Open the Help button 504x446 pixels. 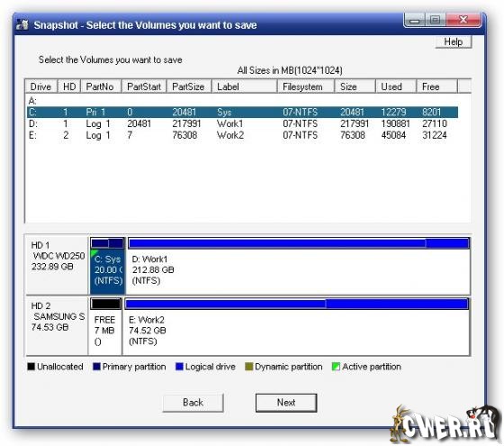click(x=454, y=41)
